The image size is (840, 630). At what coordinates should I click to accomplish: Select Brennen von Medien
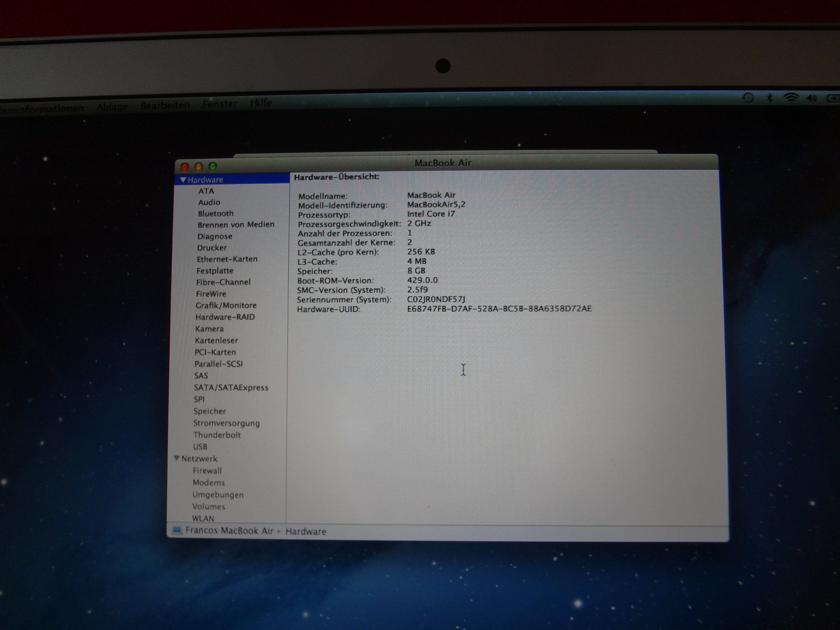tap(236, 224)
